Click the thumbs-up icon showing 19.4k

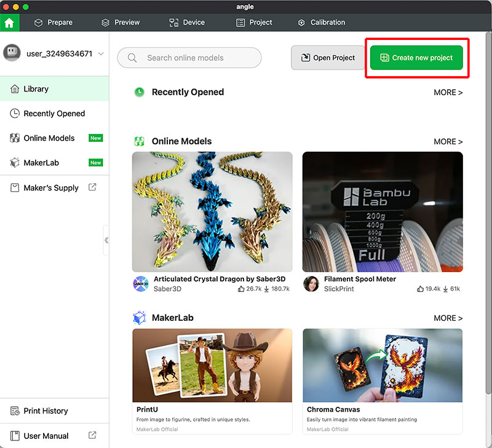(x=420, y=289)
